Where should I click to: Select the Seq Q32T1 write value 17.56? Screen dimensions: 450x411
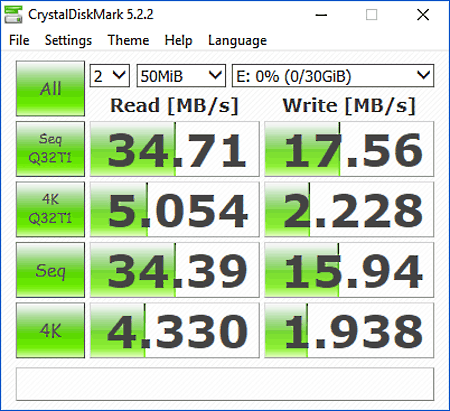[x=349, y=149]
